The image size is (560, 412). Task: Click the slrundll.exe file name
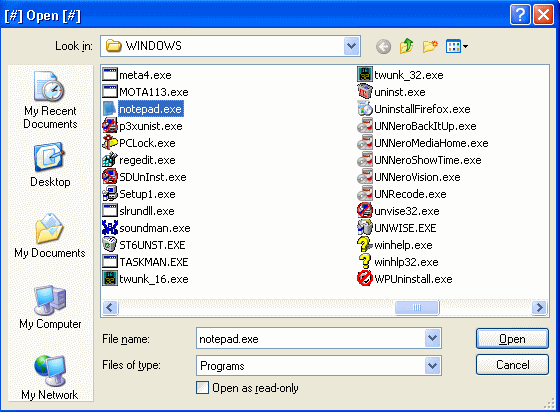[147, 211]
